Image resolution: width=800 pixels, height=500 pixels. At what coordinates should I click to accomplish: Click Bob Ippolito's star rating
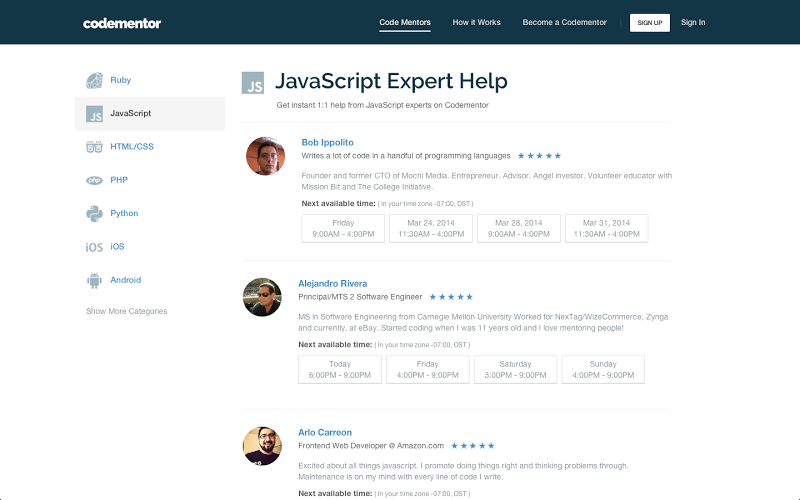point(539,156)
